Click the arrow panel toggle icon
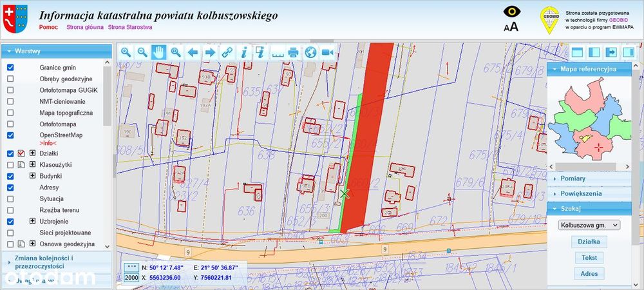This screenshot has width=644, height=290. (x=612, y=52)
